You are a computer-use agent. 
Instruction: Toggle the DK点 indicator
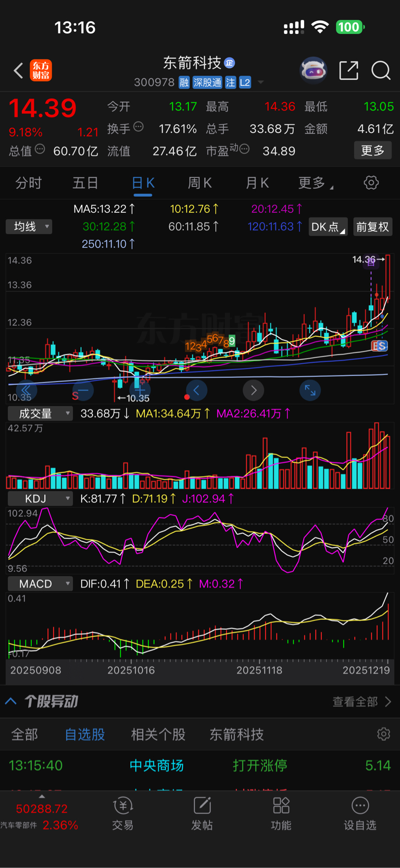point(328,227)
